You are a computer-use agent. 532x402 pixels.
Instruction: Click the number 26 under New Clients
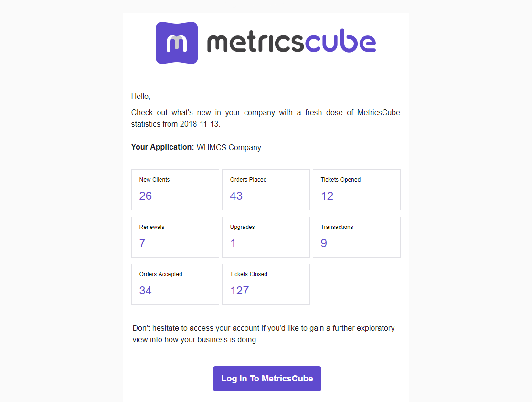tap(146, 196)
